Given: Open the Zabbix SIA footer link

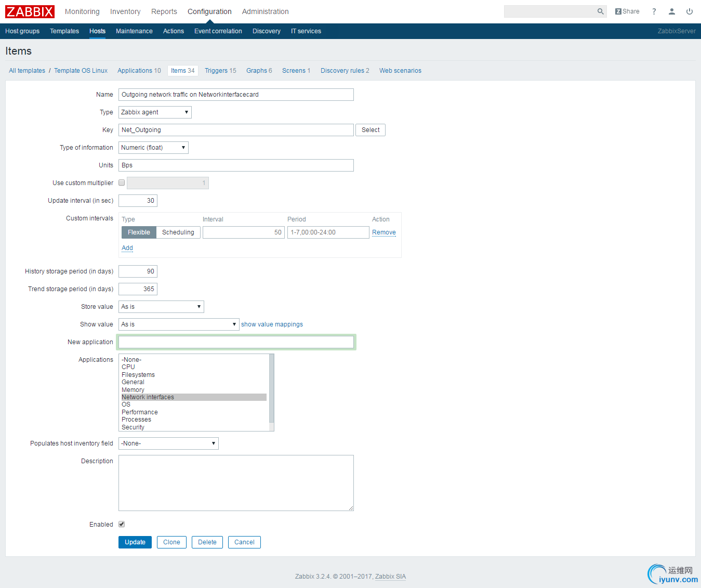Looking at the screenshot, I should [x=390, y=577].
